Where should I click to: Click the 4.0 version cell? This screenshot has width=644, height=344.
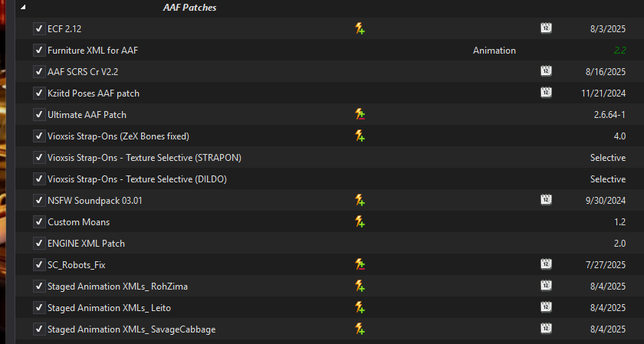click(x=619, y=136)
